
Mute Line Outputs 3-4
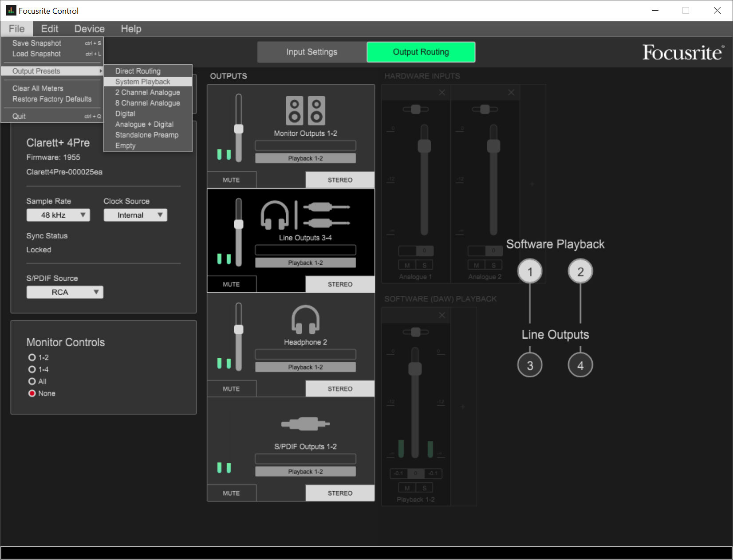(x=232, y=284)
